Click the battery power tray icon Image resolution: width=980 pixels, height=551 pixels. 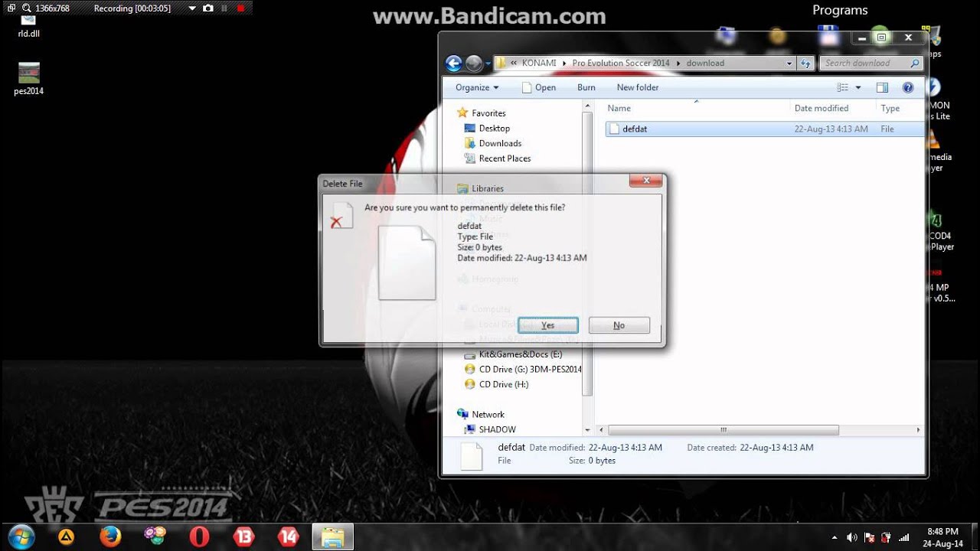click(x=887, y=538)
